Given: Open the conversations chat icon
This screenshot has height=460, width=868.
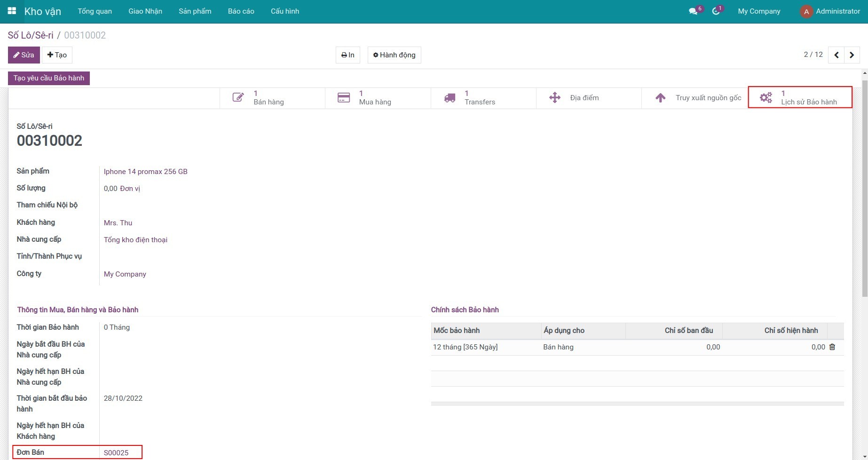Looking at the screenshot, I should (693, 11).
